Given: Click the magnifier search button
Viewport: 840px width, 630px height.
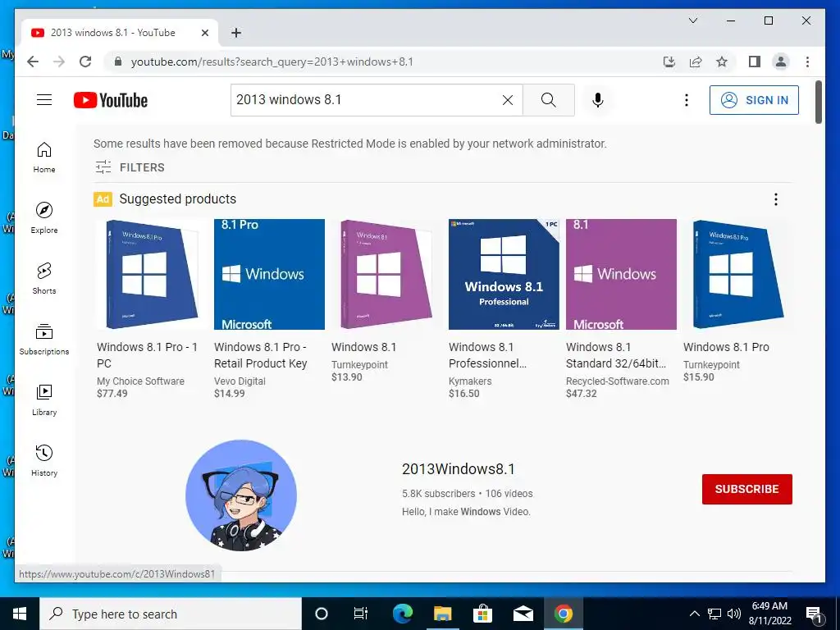Looking at the screenshot, I should [549, 99].
